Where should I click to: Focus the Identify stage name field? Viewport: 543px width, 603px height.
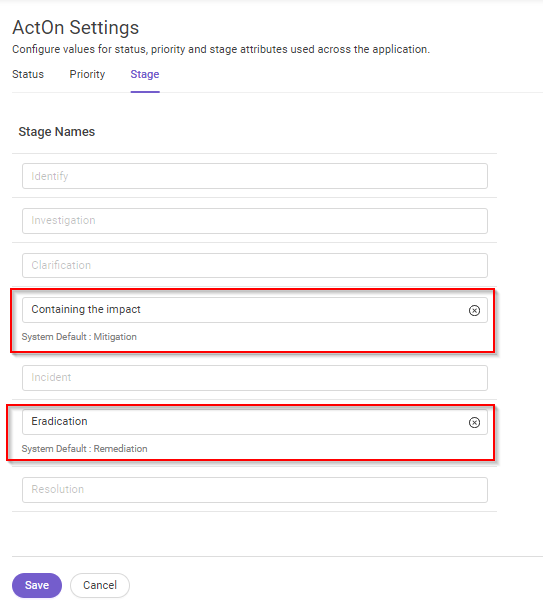(255, 176)
